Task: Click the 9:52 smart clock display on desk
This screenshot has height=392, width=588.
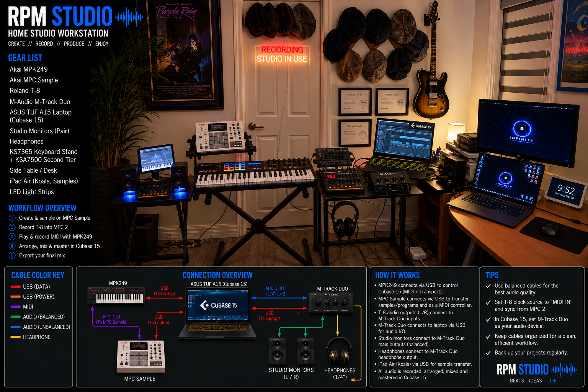Action: (566, 191)
